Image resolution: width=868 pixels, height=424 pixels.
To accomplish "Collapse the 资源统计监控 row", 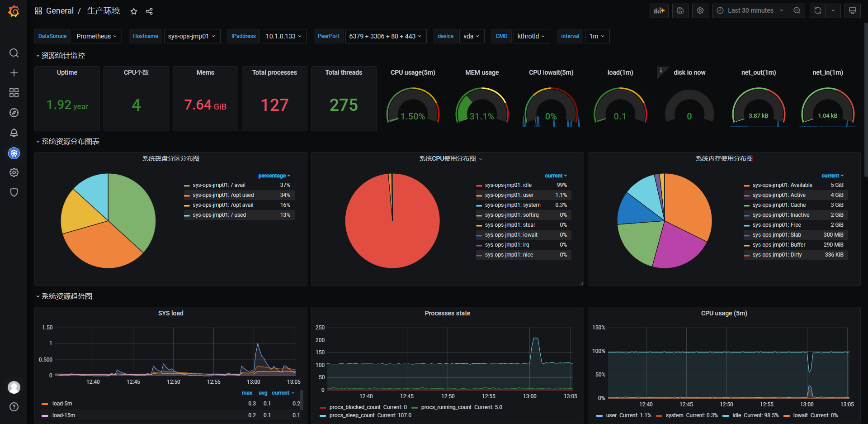I will (x=61, y=56).
